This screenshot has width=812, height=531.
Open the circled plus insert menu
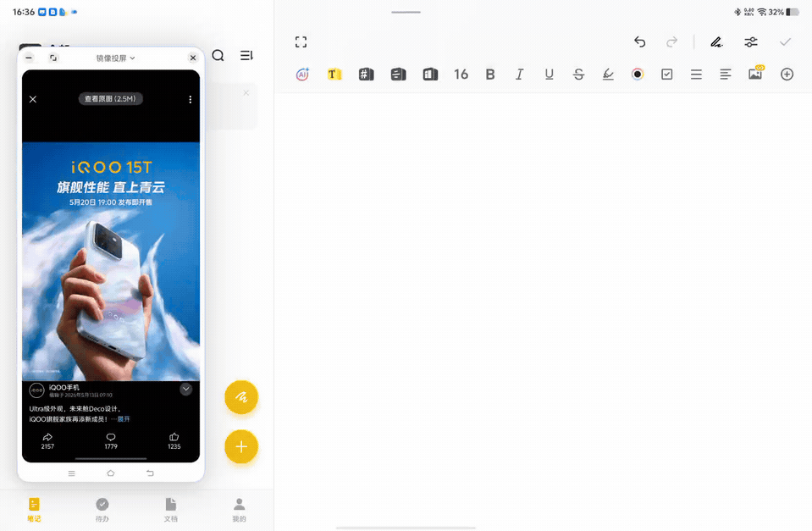[787, 74]
